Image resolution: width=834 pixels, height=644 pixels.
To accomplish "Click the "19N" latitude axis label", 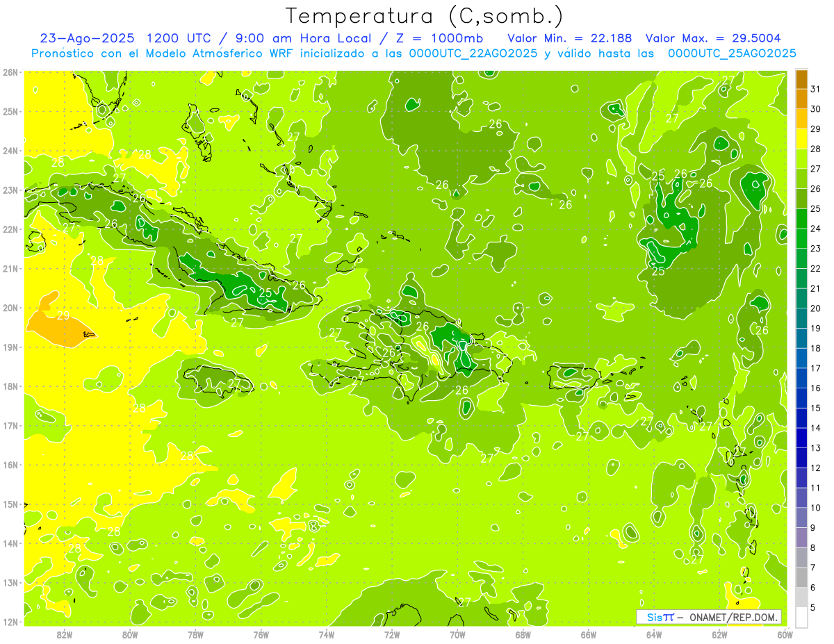I will coord(10,347).
